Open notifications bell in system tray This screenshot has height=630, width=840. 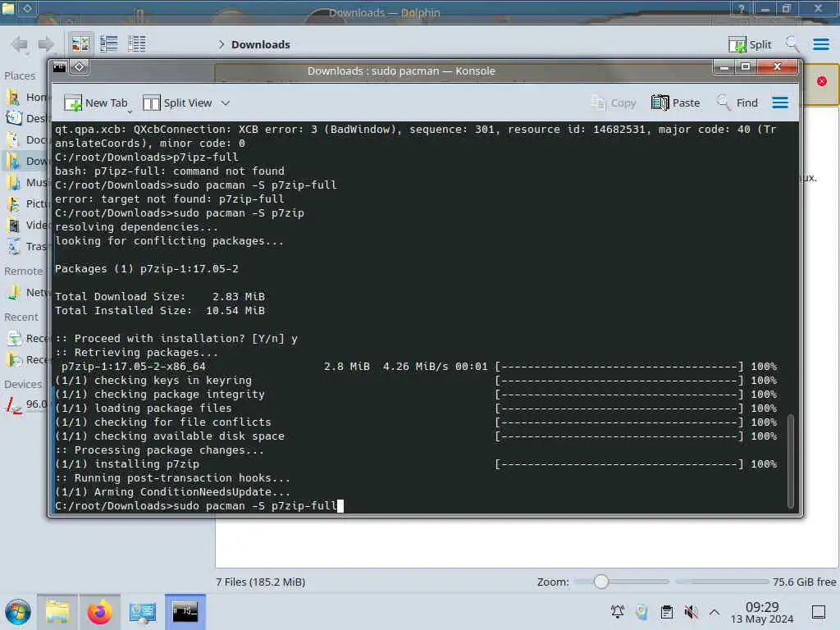click(618, 612)
